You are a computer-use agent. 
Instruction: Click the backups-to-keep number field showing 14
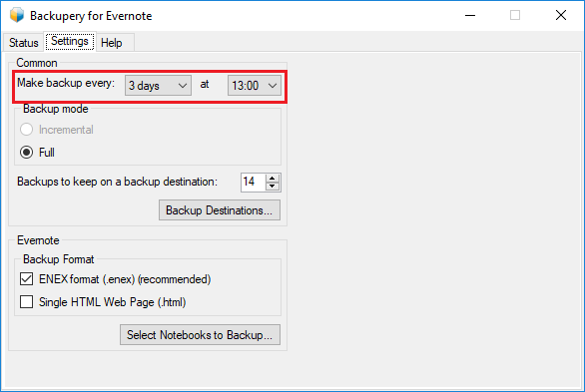pos(254,183)
